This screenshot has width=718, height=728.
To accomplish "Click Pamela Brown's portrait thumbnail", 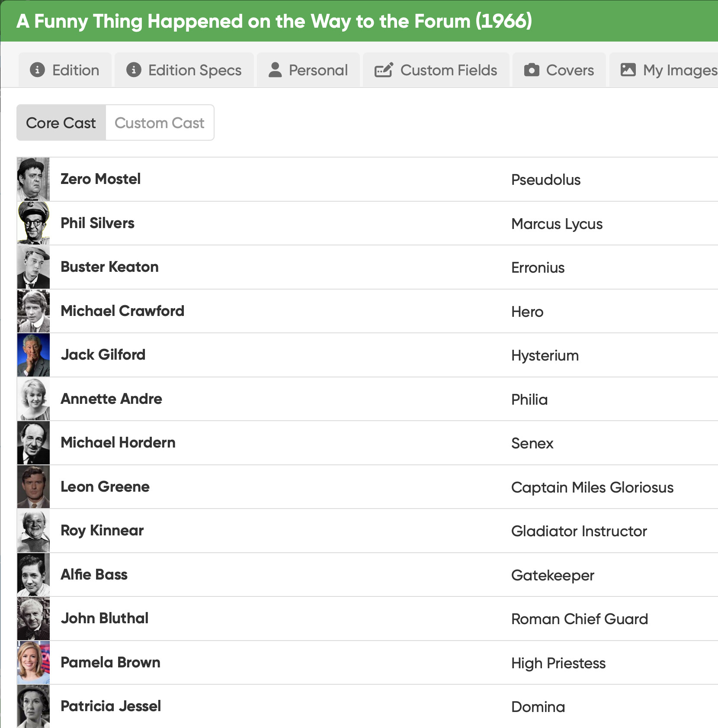I will (x=33, y=662).
